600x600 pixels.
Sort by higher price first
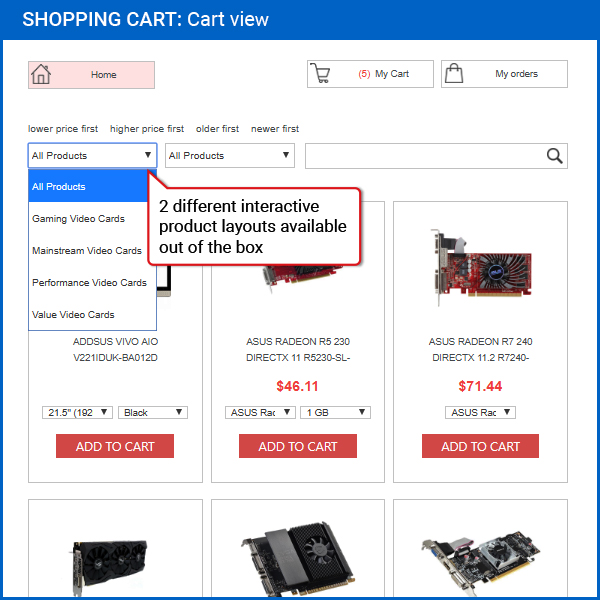point(147,129)
